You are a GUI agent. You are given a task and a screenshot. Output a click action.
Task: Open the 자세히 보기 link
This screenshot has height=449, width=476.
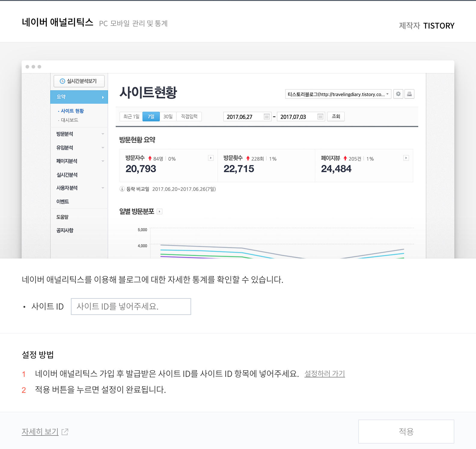coord(40,432)
